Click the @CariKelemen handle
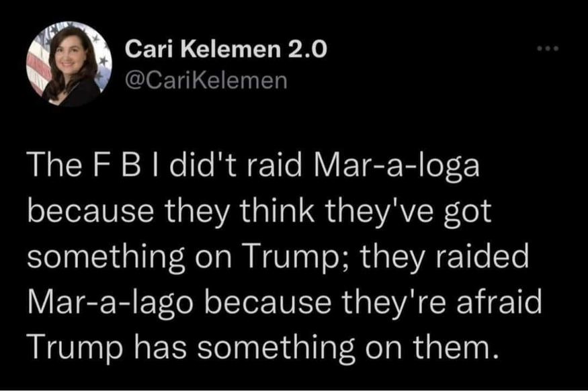The width and height of the screenshot is (588, 391). [x=206, y=81]
